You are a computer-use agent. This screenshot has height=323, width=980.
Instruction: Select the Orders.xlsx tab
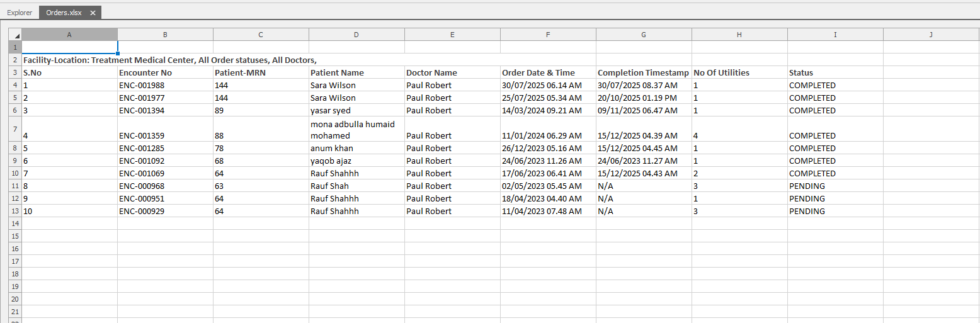tap(64, 13)
